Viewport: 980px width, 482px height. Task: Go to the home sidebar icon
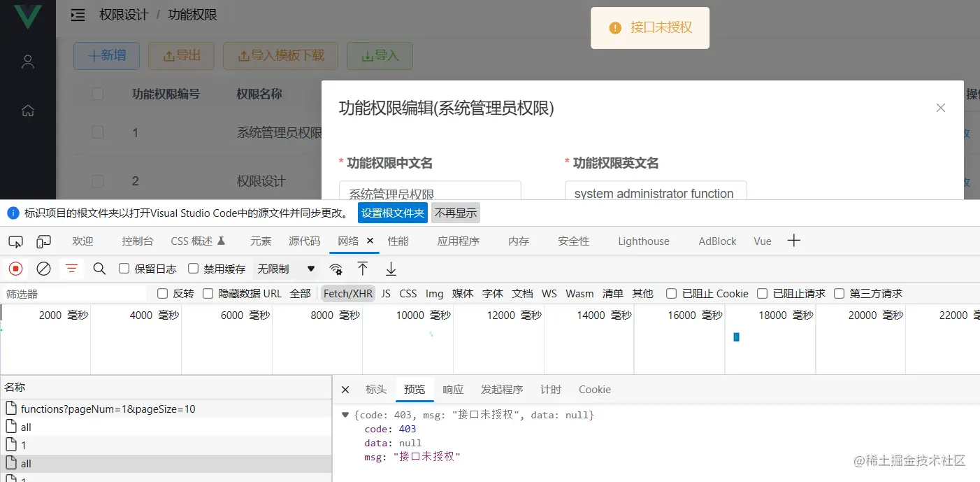click(28, 111)
